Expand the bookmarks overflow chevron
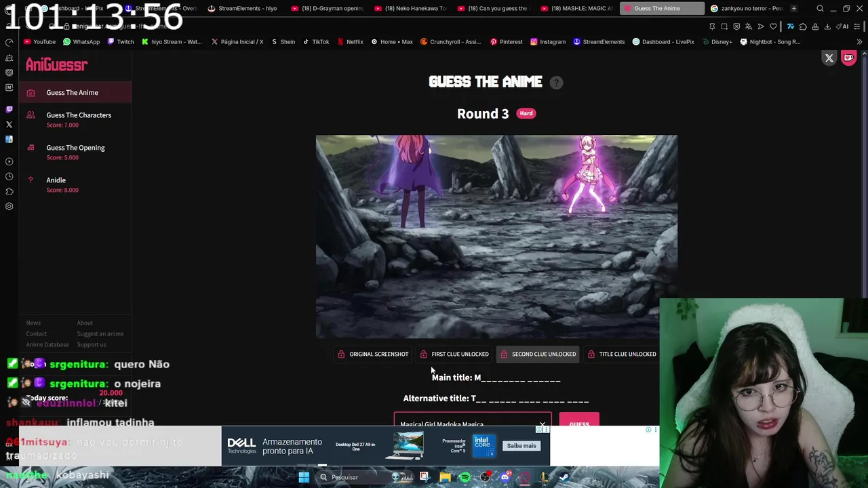Viewport: 868px width, 488px height. (x=859, y=41)
